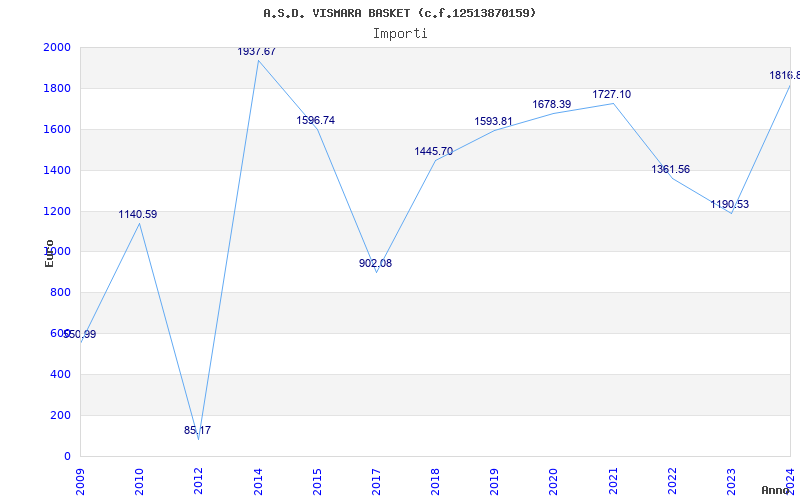The width and height of the screenshot is (800, 500).
Task: Click the data label 1937.67
Action: (x=257, y=52)
